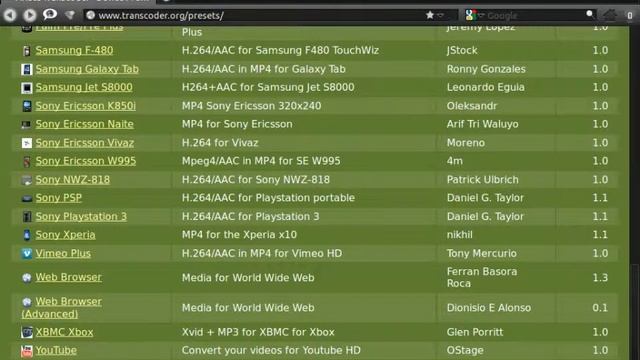
Task: Select description 'H.264/AAC for Samsung F480 TouchWiz'
Action: click(280, 50)
